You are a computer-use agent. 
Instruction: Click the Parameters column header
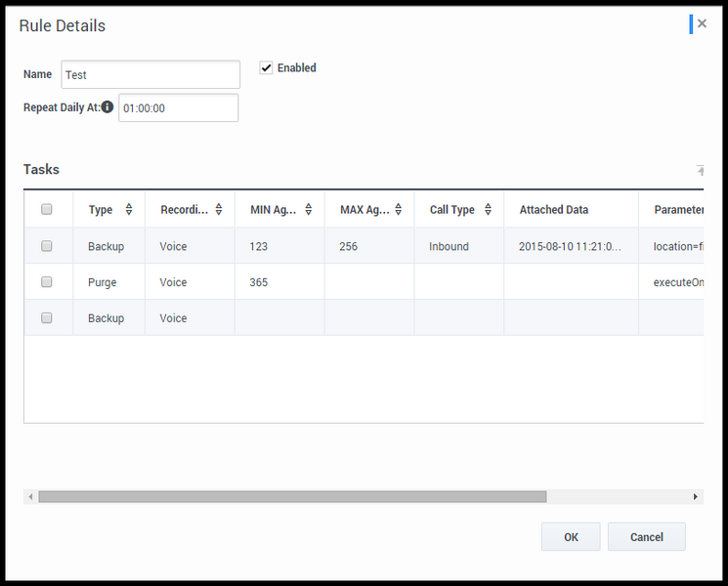click(679, 210)
